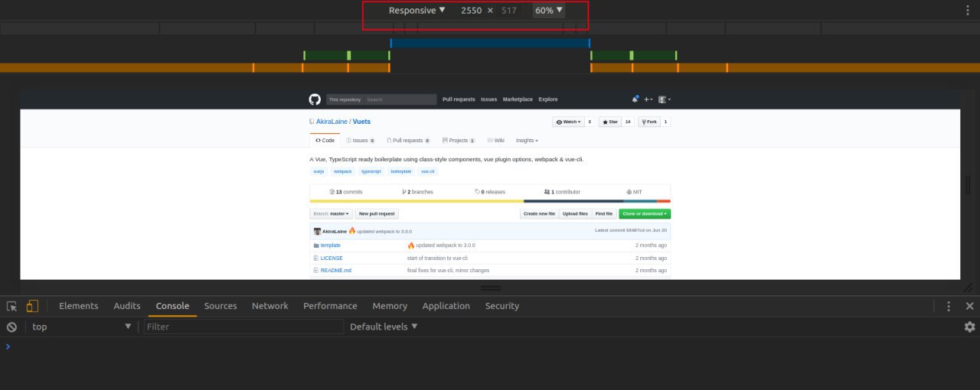Open Explore header link
The image size is (980, 390).
548,99
